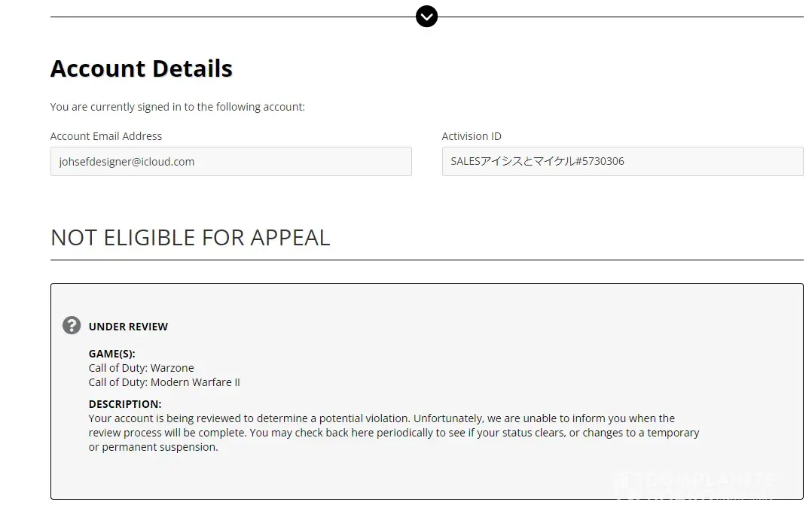Image resolution: width=812 pixels, height=520 pixels.
Task: Click the UNDER REVIEW status title
Action: (128, 327)
